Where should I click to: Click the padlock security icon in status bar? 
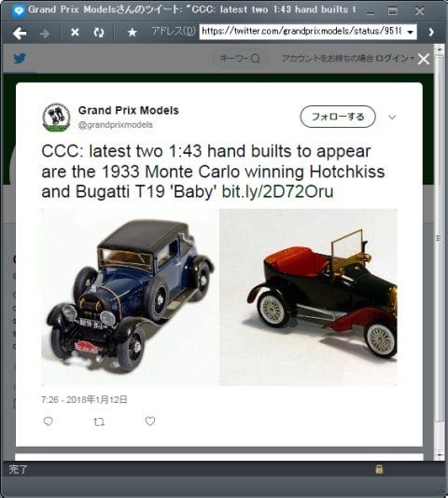click(x=379, y=469)
